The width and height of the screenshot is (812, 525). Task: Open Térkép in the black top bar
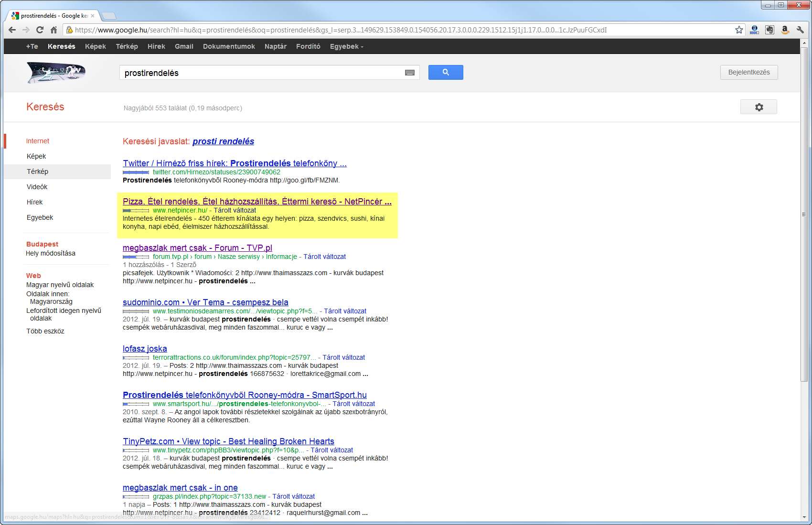pyautogui.click(x=127, y=46)
